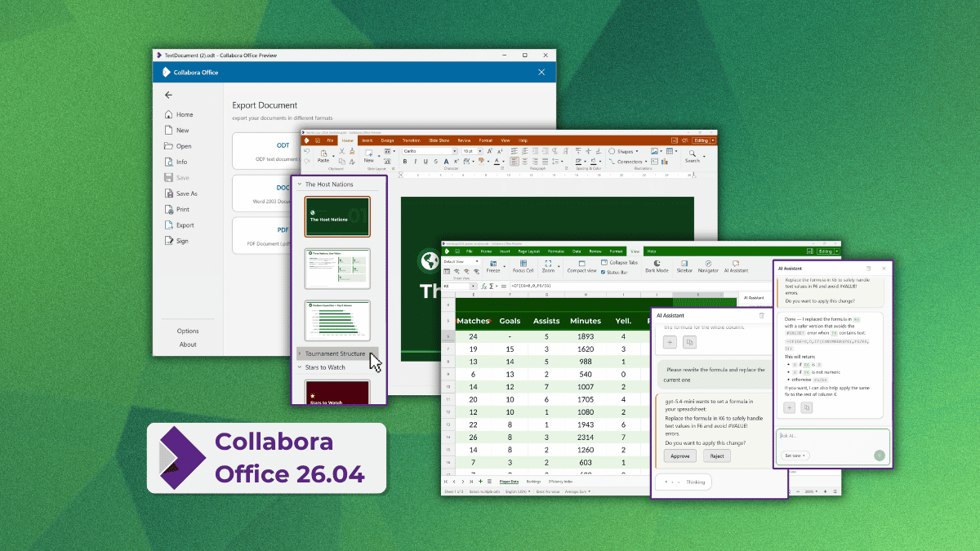
Task: Click the Sidebar icon in the View ribbon
Action: (684, 264)
